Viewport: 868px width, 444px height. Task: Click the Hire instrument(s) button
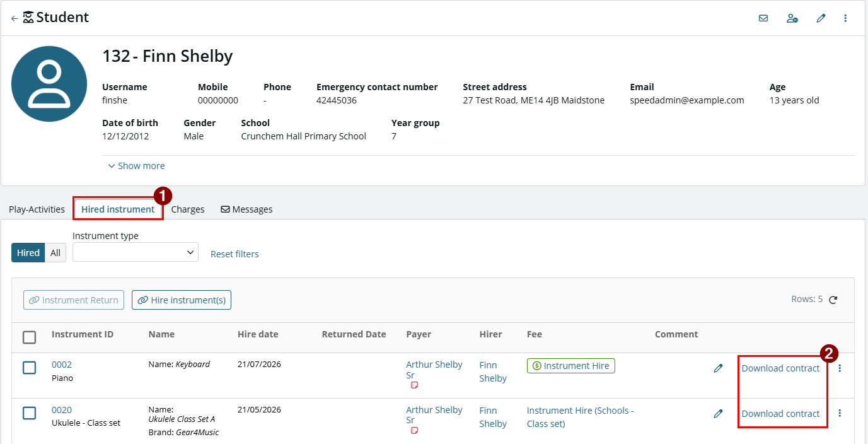pyautogui.click(x=182, y=300)
